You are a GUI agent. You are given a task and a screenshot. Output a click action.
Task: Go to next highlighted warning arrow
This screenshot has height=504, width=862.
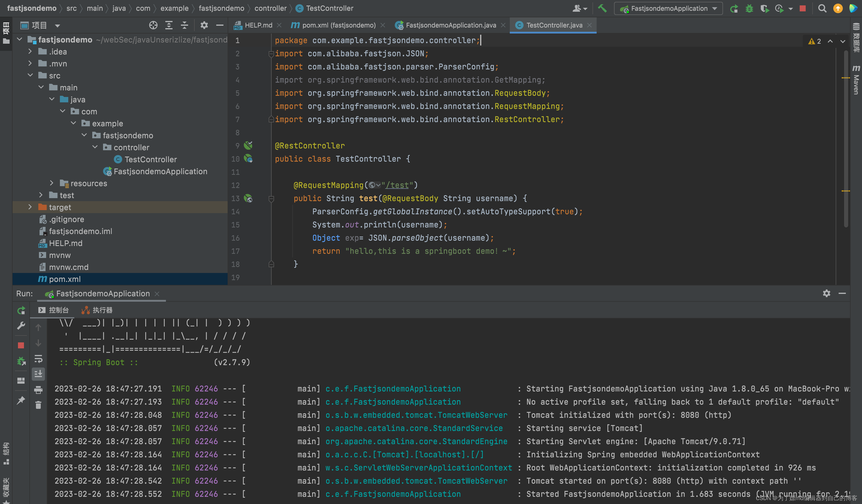[843, 41]
